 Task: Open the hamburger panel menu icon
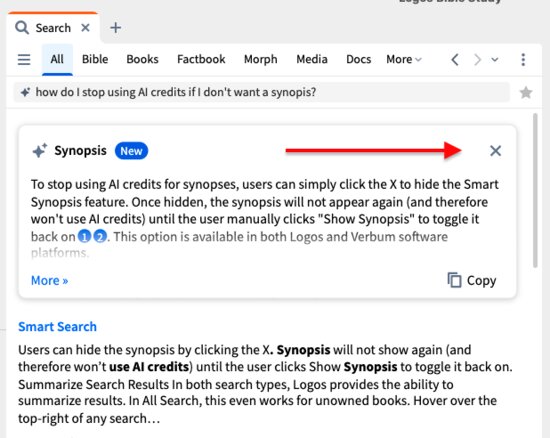pyautogui.click(x=24, y=60)
